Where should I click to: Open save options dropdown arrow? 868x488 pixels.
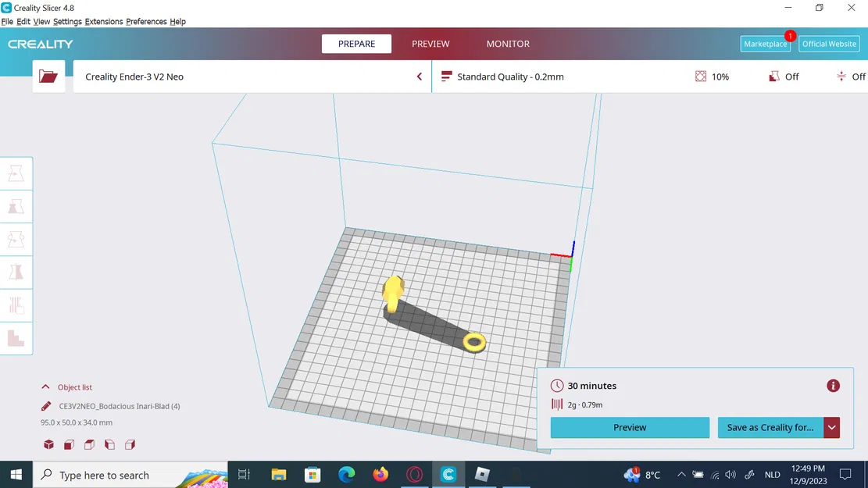point(831,428)
